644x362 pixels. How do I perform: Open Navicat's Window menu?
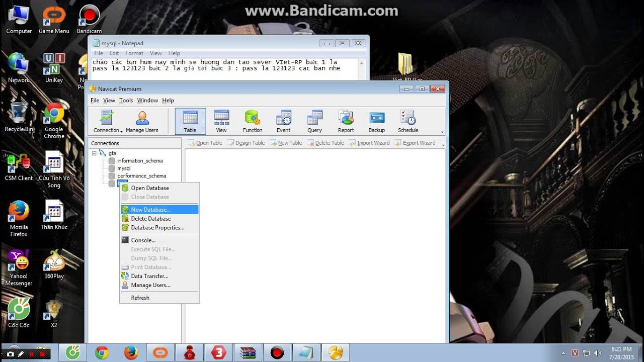[147, 101]
